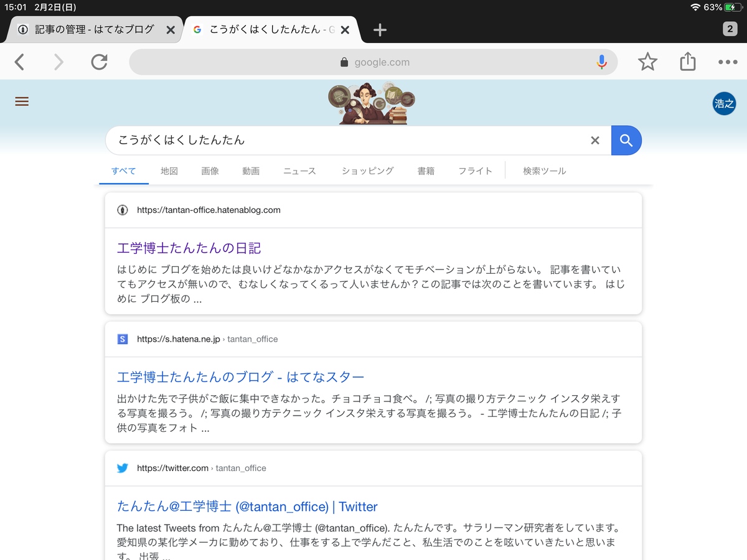
Task: Bookmark this page with the star icon
Action: [647, 62]
